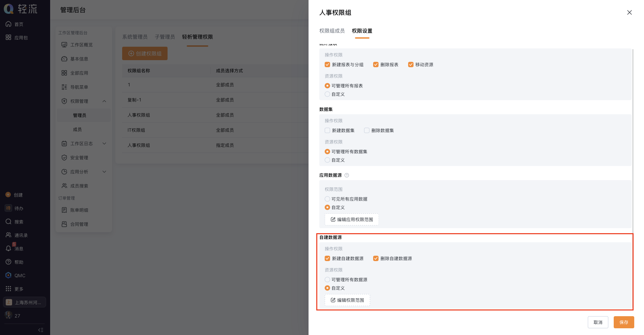Open 基本信息 menu icon
Image resolution: width=644 pixels, height=335 pixels.
coord(64,59)
